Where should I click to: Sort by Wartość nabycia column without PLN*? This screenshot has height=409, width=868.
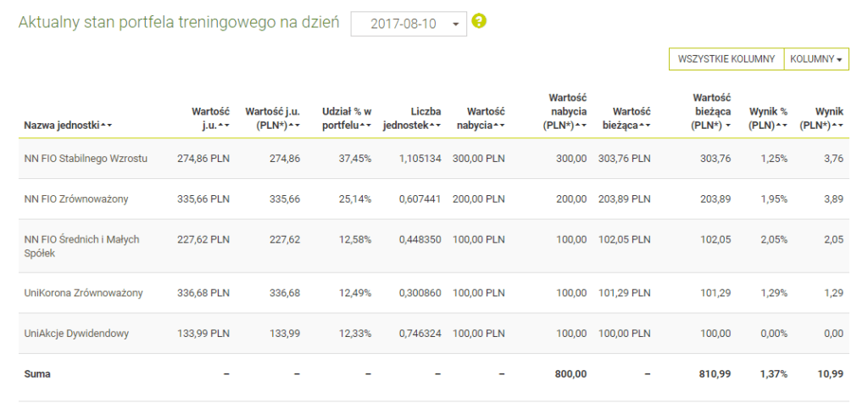click(499, 126)
